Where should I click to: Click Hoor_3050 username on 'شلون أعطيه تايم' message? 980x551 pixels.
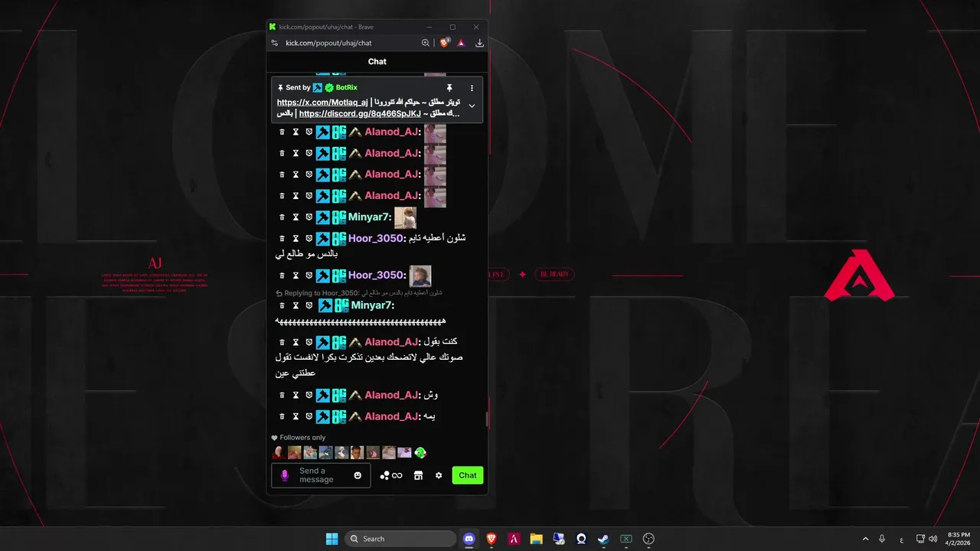point(375,239)
